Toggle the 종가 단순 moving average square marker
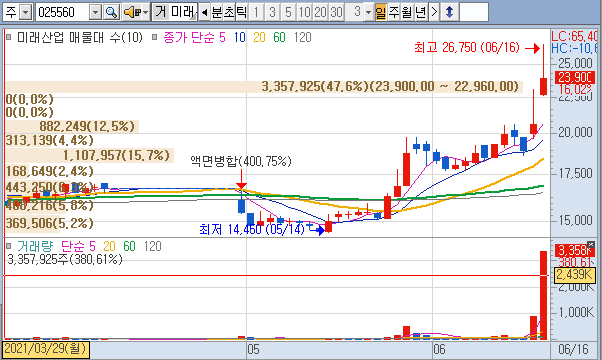The width and height of the screenshot is (602, 360). 155,37
